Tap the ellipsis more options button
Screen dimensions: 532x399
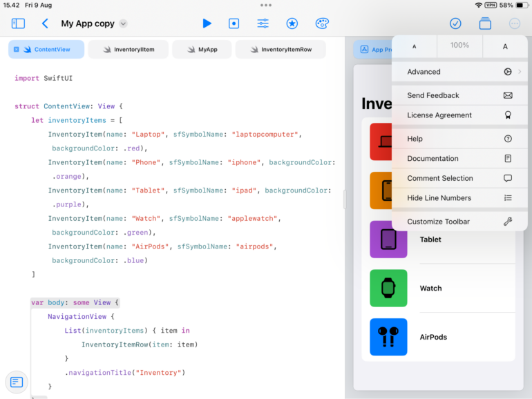[x=515, y=23]
